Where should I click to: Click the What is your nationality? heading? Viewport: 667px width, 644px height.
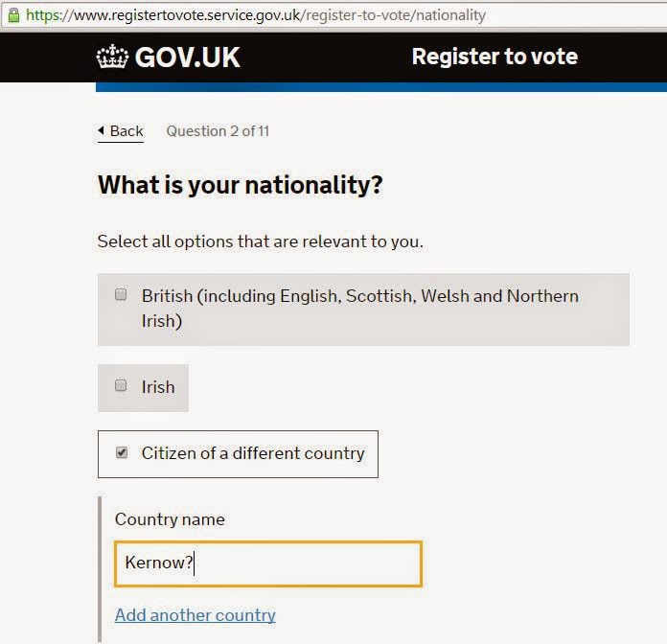240,185
